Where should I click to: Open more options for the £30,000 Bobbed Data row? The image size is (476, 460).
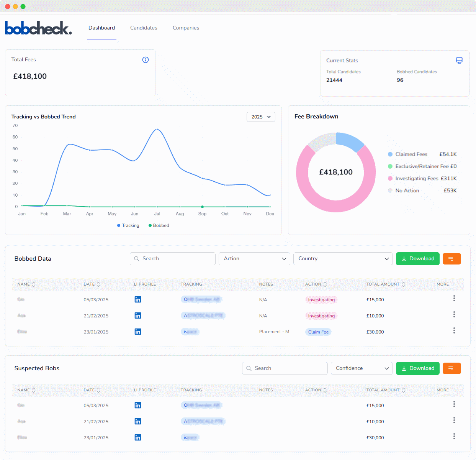(x=454, y=330)
